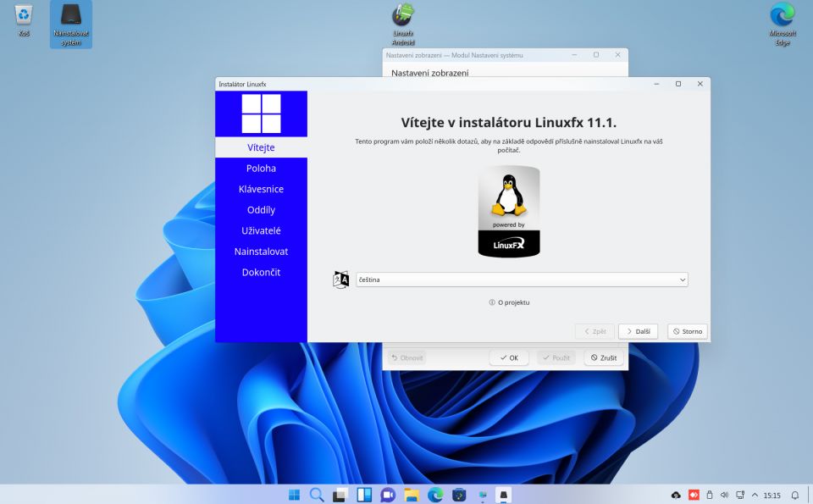Click the Zpět back button
The width and height of the screenshot is (813, 504).
[x=595, y=331]
